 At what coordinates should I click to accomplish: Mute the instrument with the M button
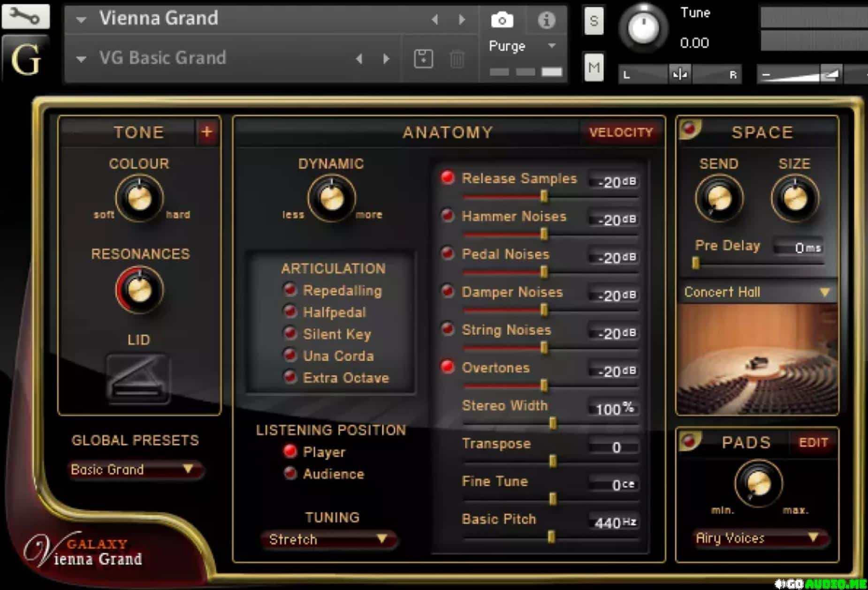click(x=594, y=68)
